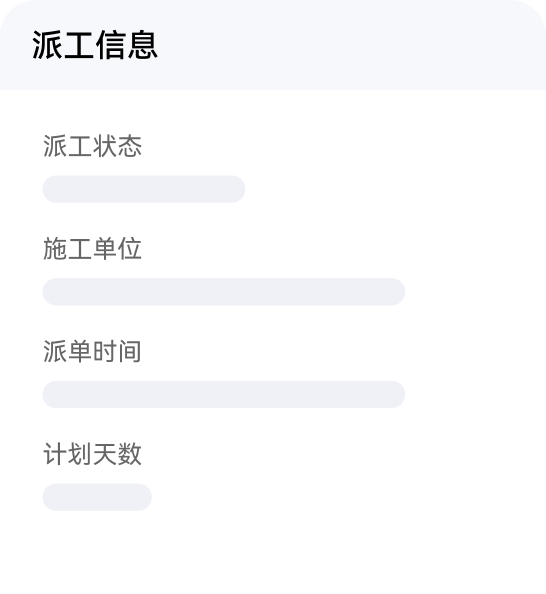Open the planned days loading value

point(97,497)
